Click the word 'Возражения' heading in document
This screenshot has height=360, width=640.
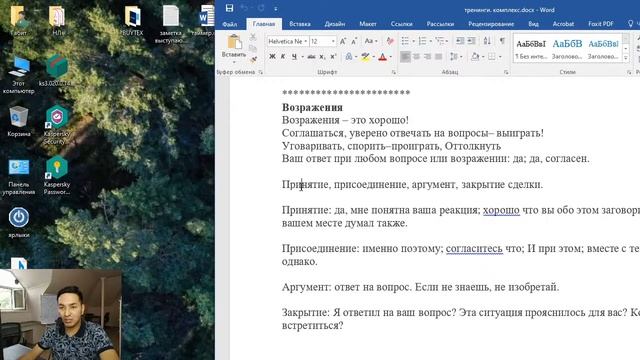tap(312, 107)
